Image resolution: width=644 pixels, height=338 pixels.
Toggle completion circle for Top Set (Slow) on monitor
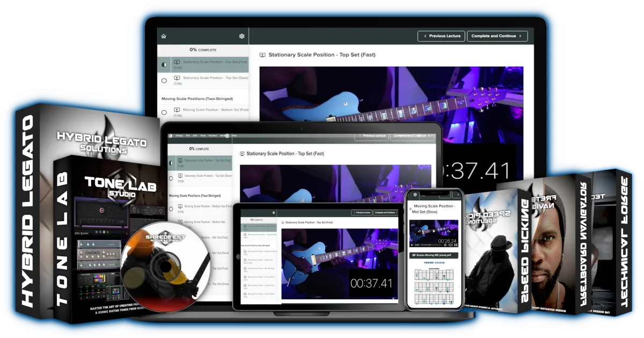click(x=164, y=81)
